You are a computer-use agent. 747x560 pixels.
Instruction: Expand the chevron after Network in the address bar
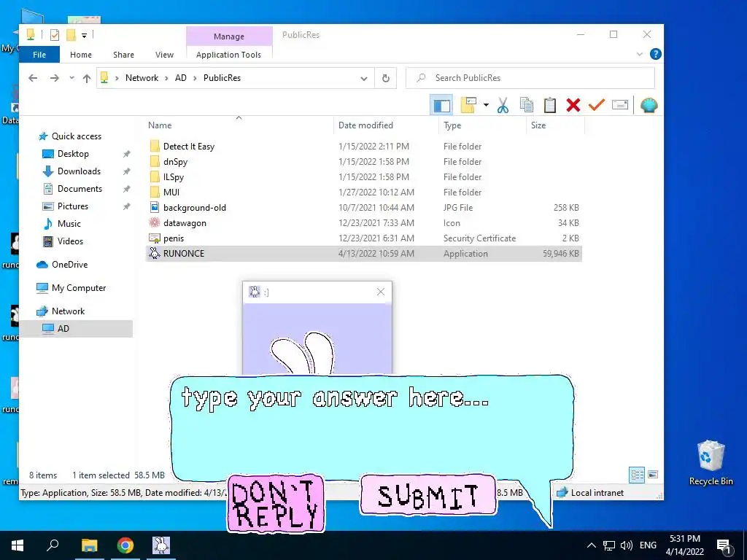click(166, 78)
